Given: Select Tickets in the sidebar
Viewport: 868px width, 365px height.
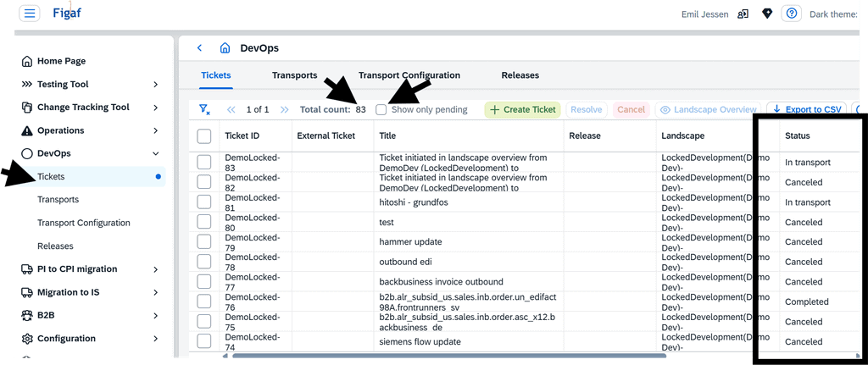Looking at the screenshot, I should coord(92,177).
